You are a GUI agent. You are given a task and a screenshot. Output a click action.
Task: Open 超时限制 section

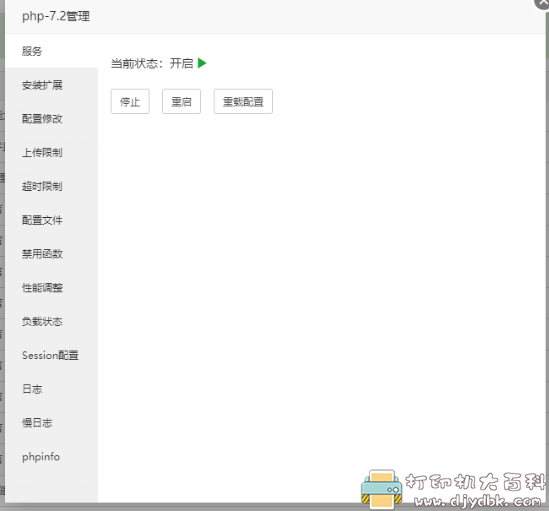(x=51, y=186)
